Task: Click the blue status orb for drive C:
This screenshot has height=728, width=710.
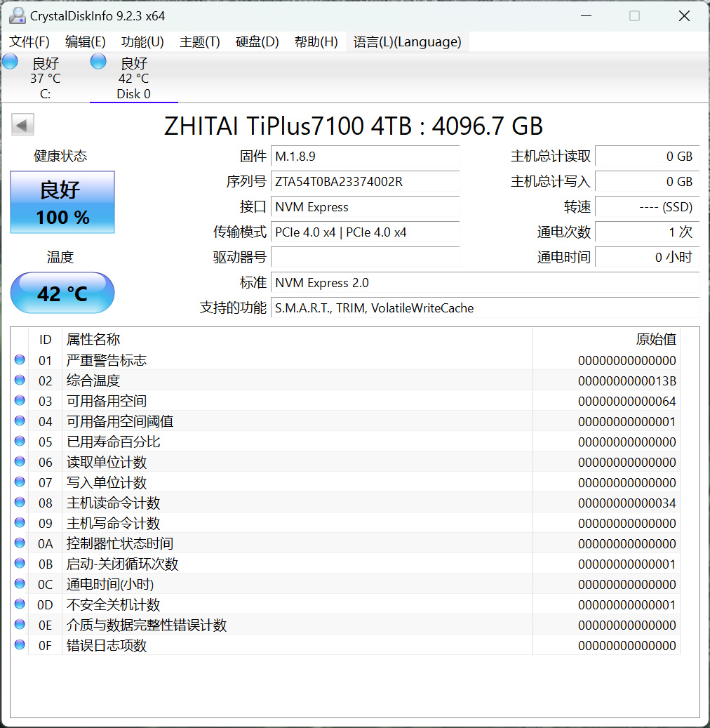Action: (10, 61)
